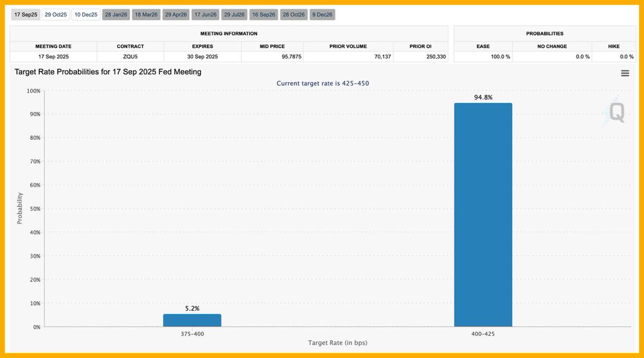Click the chart title text
Viewport: 644px width, 358px height.
(x=106, y=71)
